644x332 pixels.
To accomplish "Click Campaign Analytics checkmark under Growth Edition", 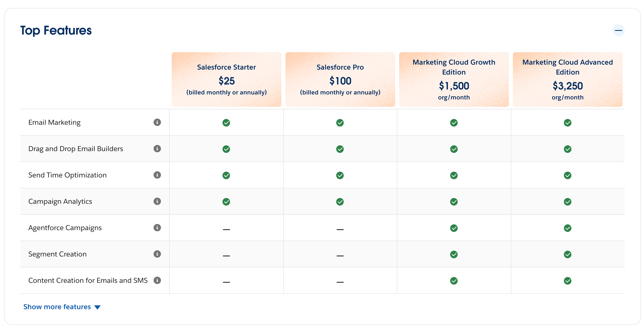I will pyautogui.click(x=454, y=202).
